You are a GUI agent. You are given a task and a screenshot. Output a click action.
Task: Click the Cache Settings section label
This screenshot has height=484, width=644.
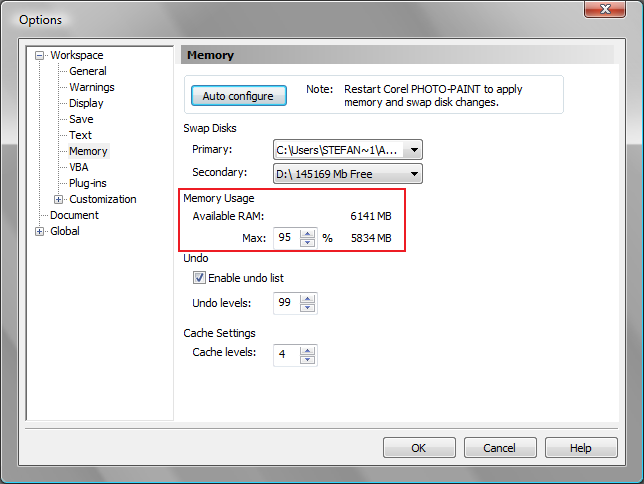coord(219,333)
